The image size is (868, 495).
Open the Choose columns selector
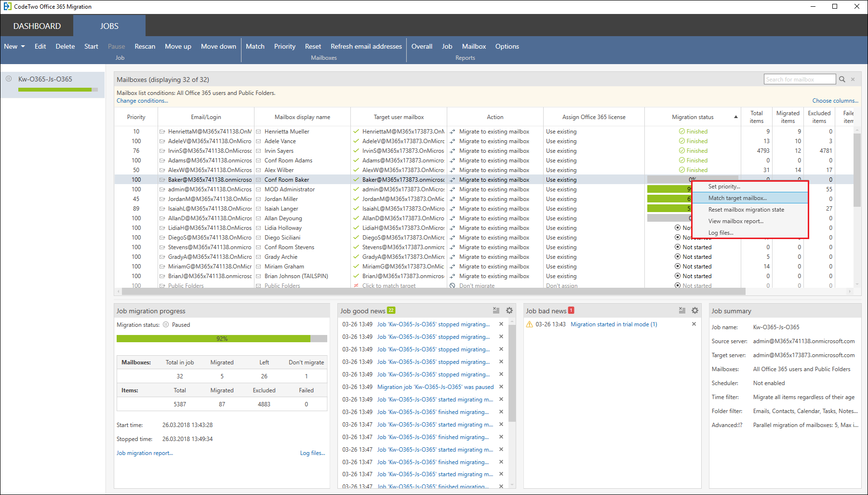pos(835,101)
